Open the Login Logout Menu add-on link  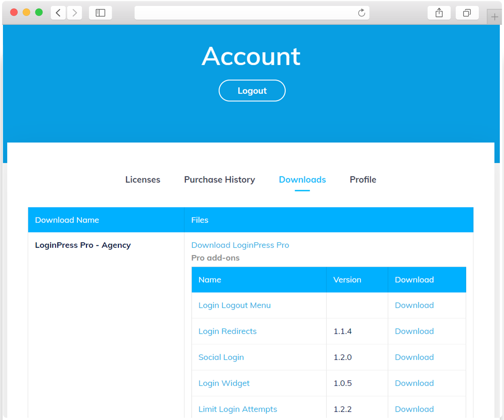234,305
